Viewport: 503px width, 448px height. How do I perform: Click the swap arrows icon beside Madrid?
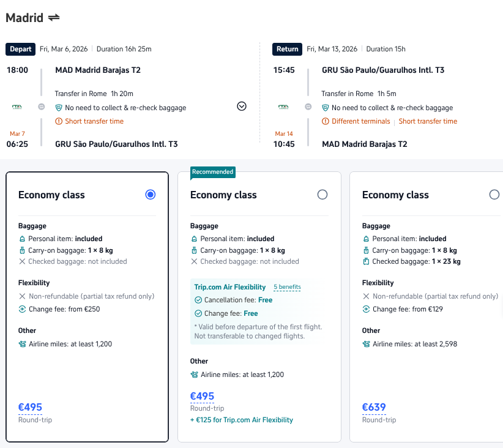click(54, 18)
